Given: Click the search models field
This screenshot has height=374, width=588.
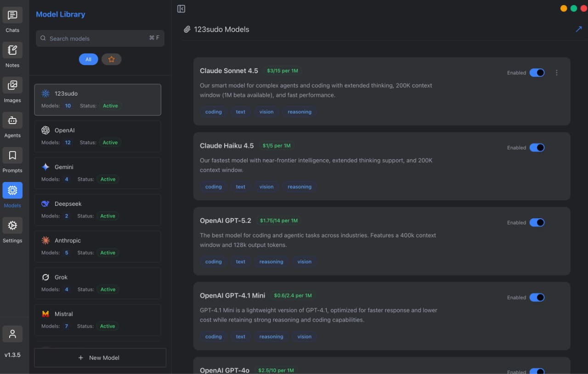Looking at the screenshot, I should [100, 39].
